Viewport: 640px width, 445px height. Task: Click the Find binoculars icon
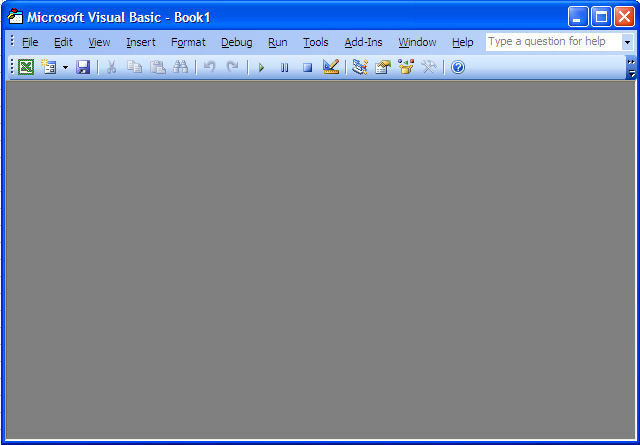180,67
